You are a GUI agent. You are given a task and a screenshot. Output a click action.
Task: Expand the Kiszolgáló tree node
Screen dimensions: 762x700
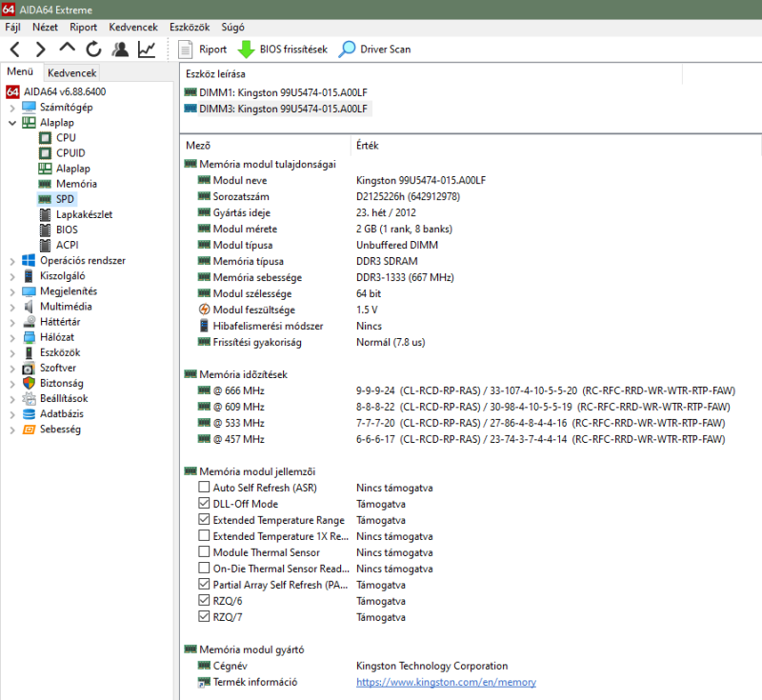pyautogui.click(x=12, y=276)
